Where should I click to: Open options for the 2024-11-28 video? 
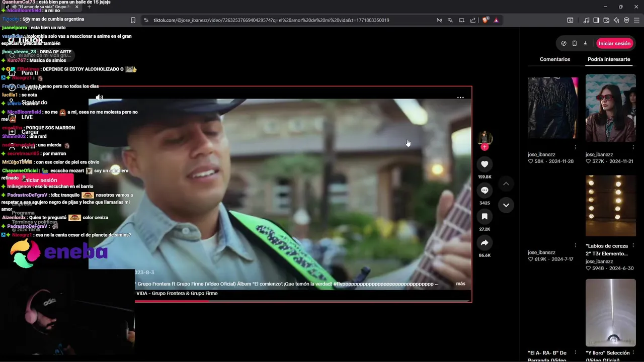point(576,147)
